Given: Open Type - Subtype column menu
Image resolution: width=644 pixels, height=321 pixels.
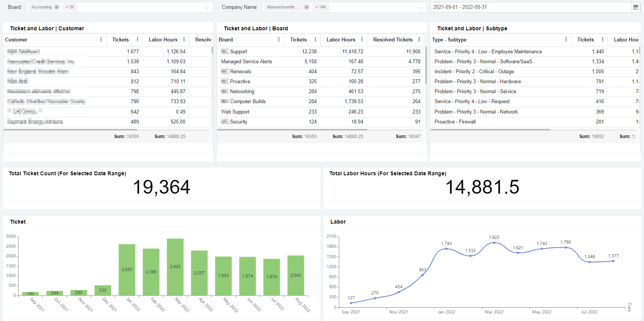Looking at the screenshot, I should point(566,40).
